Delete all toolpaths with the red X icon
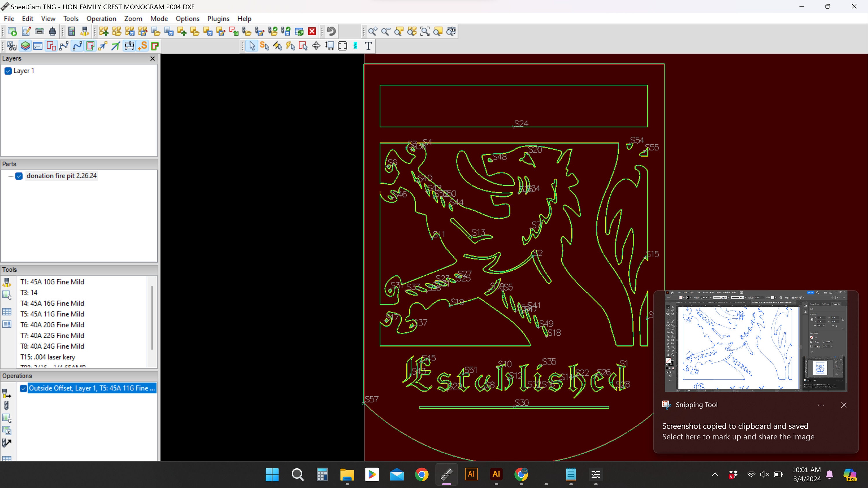The height and width of the screenshot is (488, 868). (312, 31)
